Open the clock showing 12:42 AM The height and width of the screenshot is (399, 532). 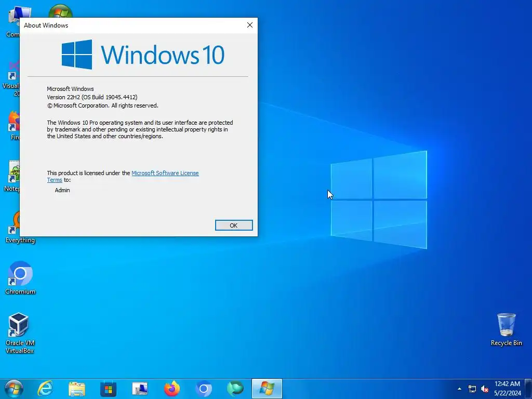point(507,389)
